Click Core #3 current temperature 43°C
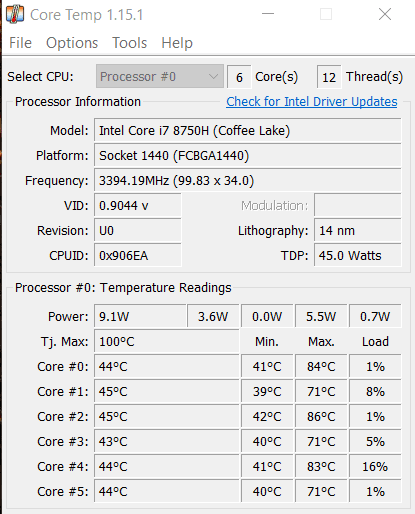415x514 pixels. pyautogui.click(x=167, y=442)
